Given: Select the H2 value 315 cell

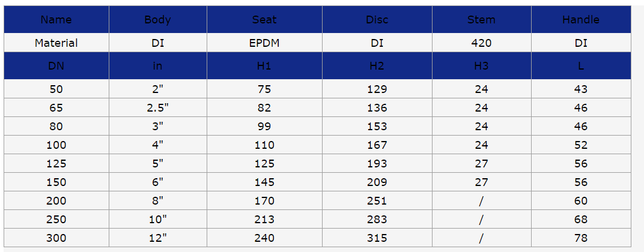Looking at the screenshot, I should 377,238.
